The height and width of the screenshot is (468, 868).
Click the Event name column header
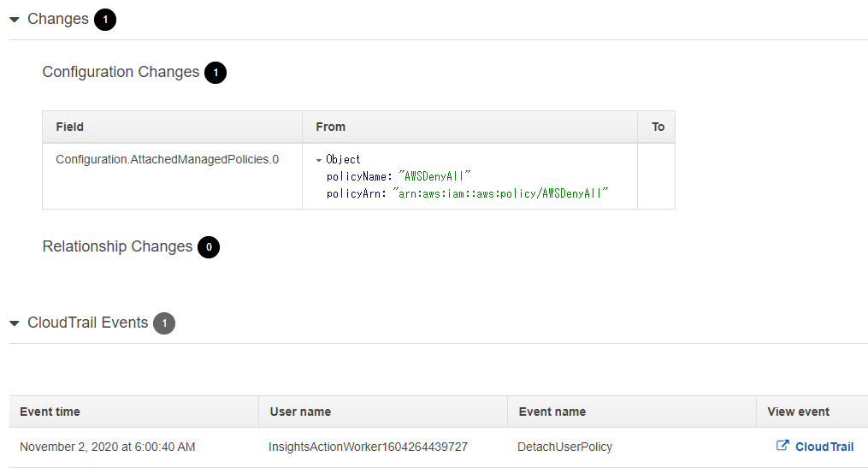coord(552,412)
